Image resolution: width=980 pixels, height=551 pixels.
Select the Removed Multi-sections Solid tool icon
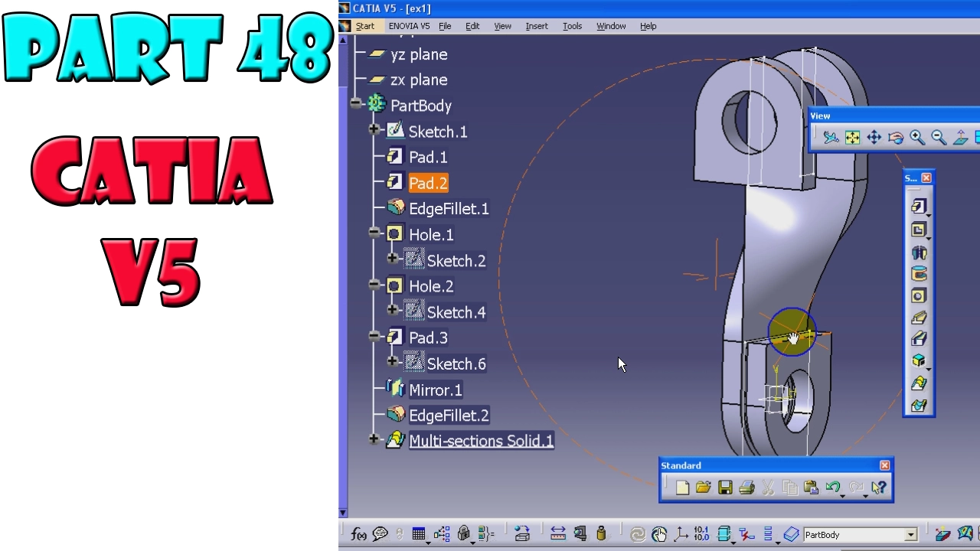919,406
